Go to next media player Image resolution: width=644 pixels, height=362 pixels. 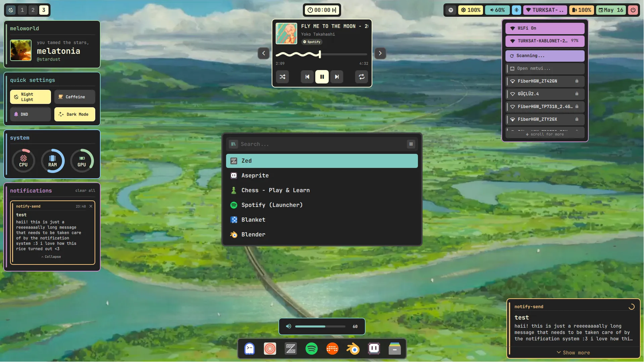[380, 53]
